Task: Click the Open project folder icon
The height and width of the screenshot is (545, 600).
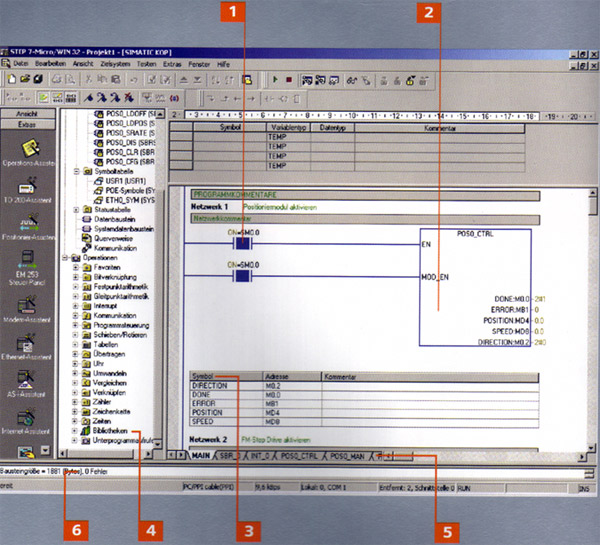Action: click(25, 80)
